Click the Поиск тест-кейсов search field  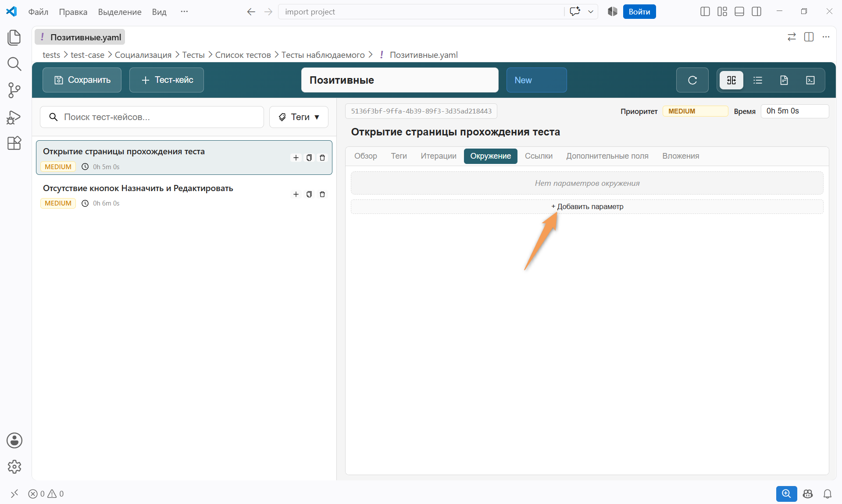[x=152, y=117]
